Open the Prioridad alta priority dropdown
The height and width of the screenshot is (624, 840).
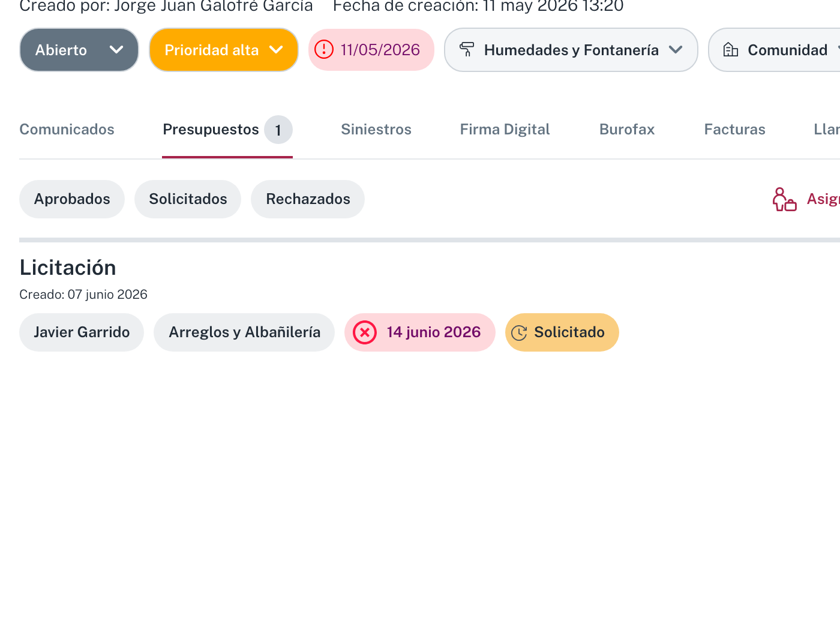pyautogui.click(x=224, y=50)
